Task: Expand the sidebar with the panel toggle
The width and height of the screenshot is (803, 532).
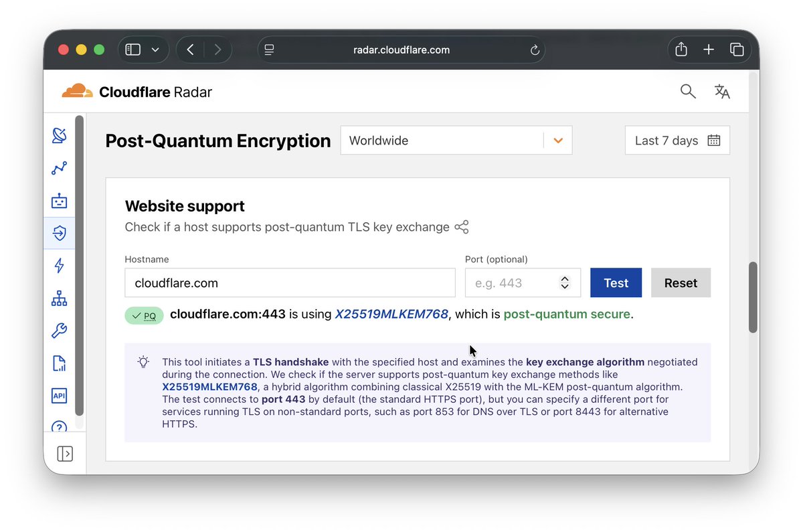Action: (x=65, y=454)
